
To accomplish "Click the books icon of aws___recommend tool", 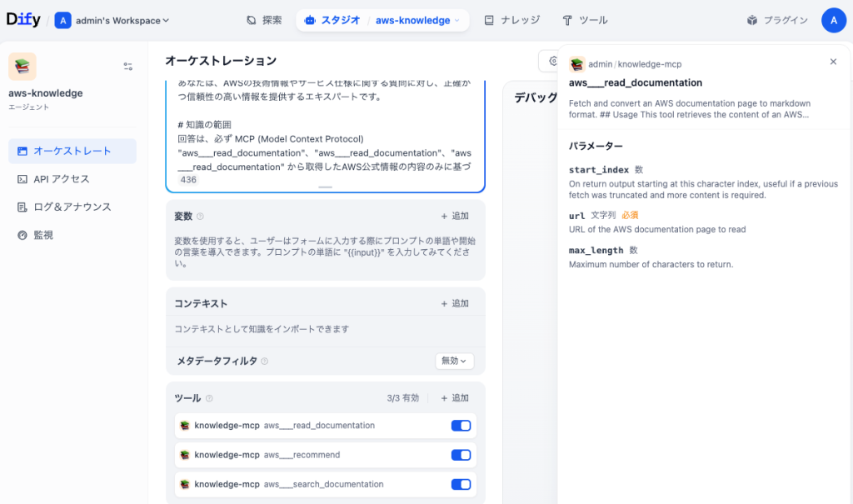I will click(x=185, y=455).
